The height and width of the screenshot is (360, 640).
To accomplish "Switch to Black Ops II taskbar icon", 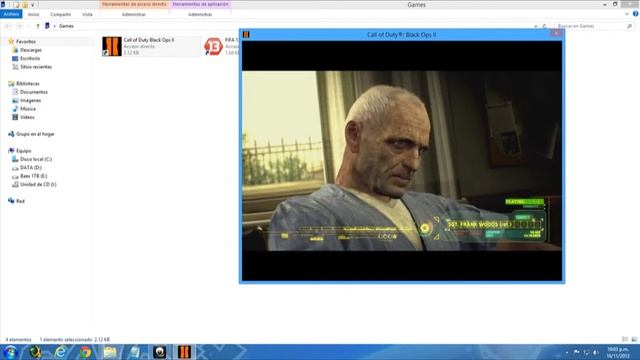I will 184,352.
